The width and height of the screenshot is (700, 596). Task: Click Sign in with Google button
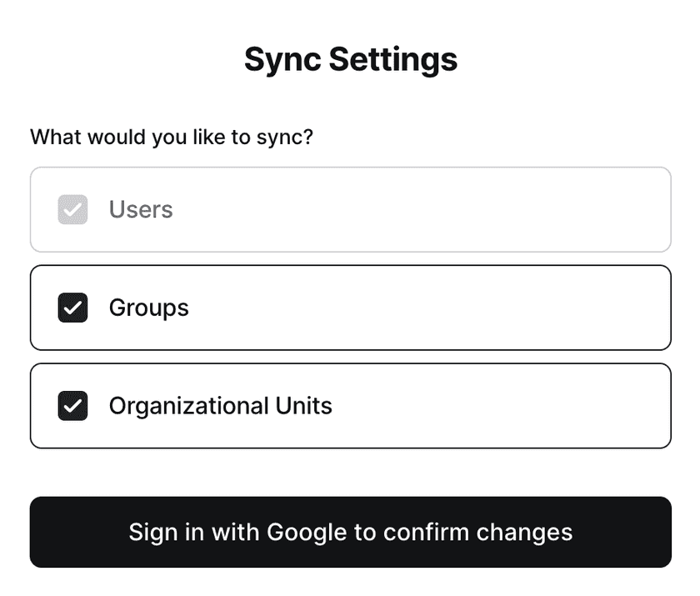350,532
